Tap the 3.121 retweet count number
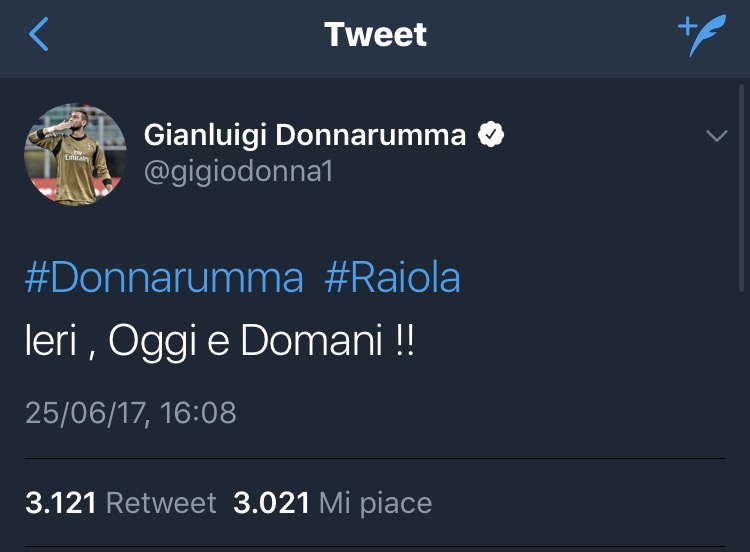 (61, 502)
